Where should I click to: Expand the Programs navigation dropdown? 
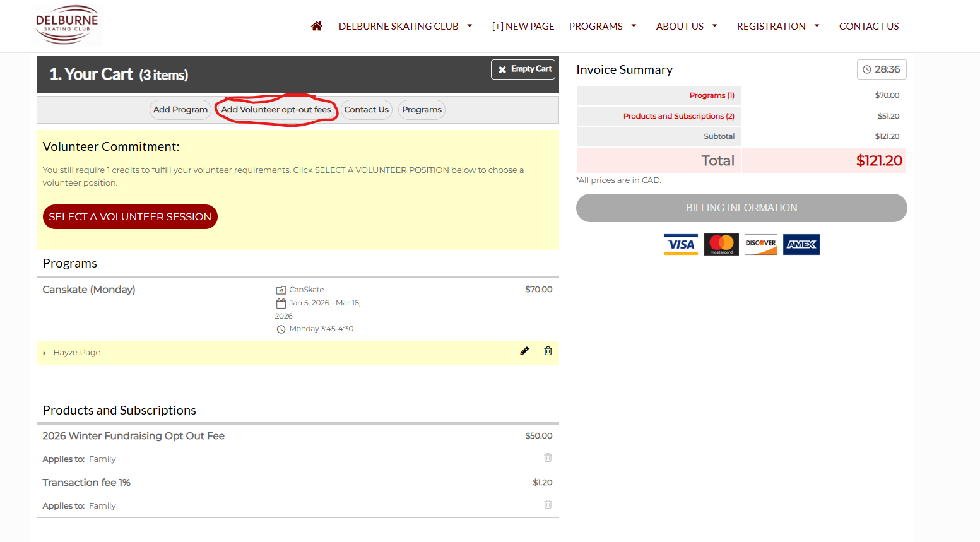coord(602,26)
